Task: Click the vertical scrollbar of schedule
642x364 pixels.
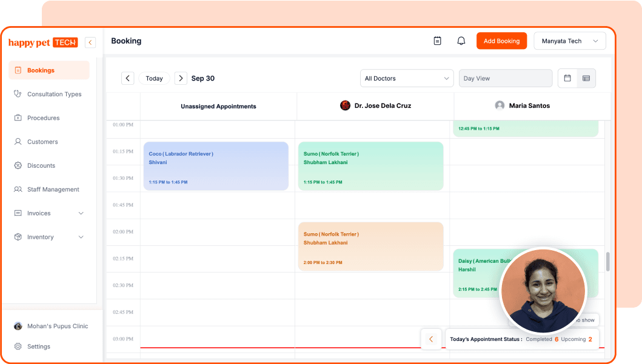Action: (x=607, y=262)
